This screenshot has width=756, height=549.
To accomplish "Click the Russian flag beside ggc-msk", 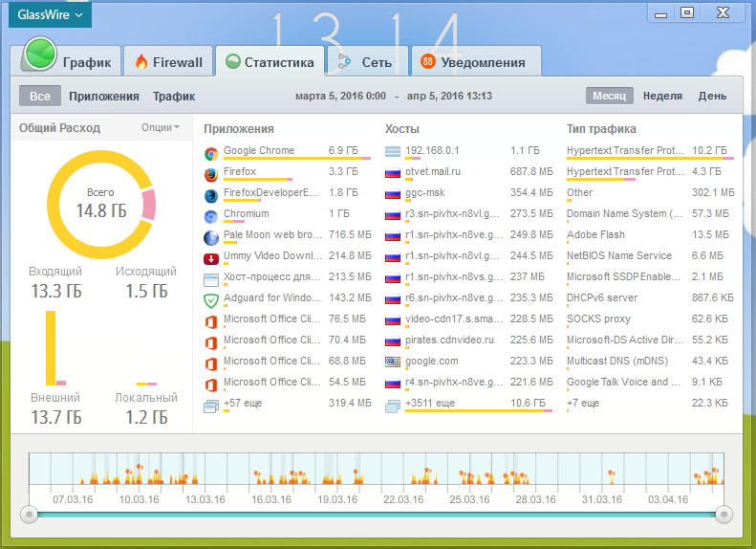I will pos(393,194).
